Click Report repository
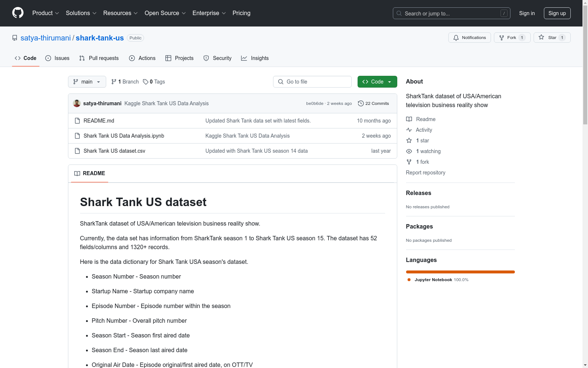Screen dimensions: 588x368 pyautogui.click(x=426, y=173)
